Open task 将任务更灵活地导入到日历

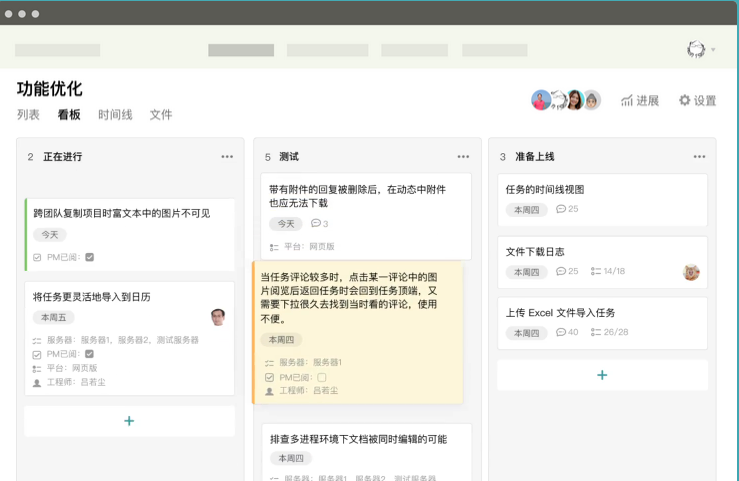coord(91,297)
